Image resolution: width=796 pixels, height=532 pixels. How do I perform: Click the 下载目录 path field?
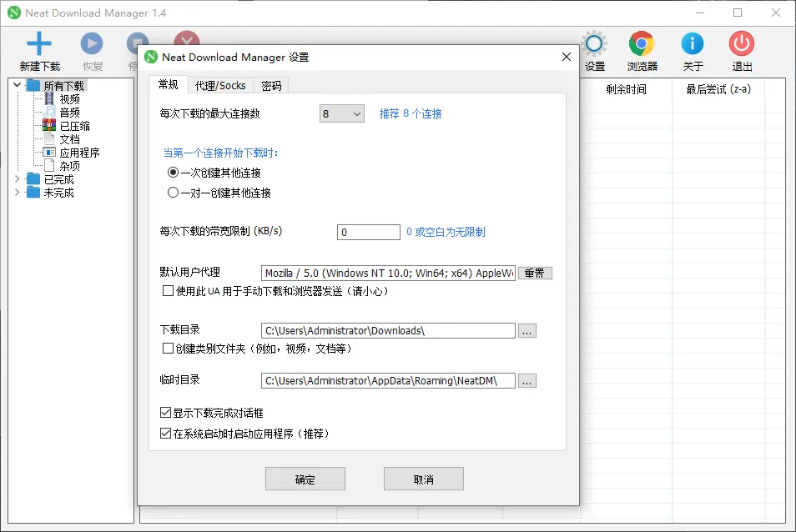tap(388, 331)
